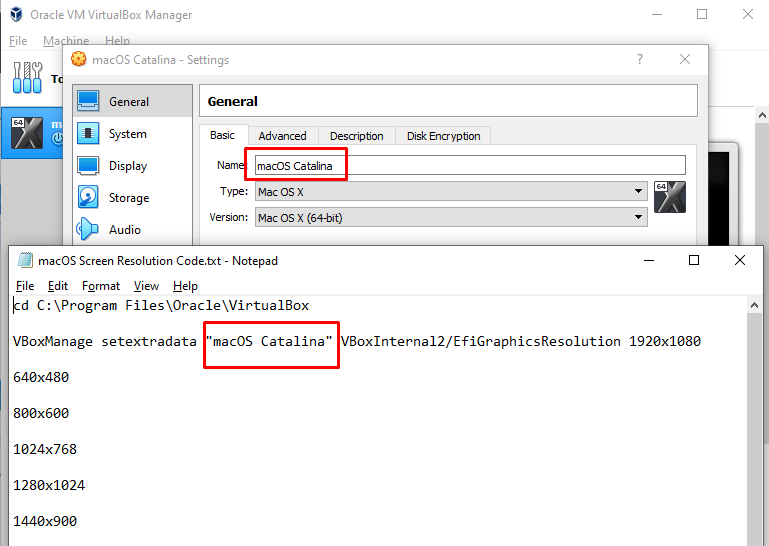Image resolution: width=769 pixels, height=546 pixels.
Task: Click the 800x600 line in Notepad
Action: (x=41, y=413)
